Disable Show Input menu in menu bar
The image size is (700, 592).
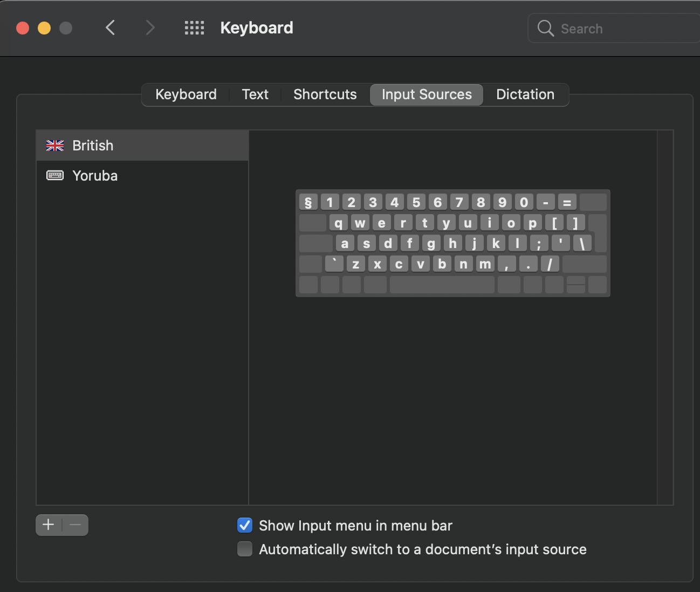(x=245, y=525)
